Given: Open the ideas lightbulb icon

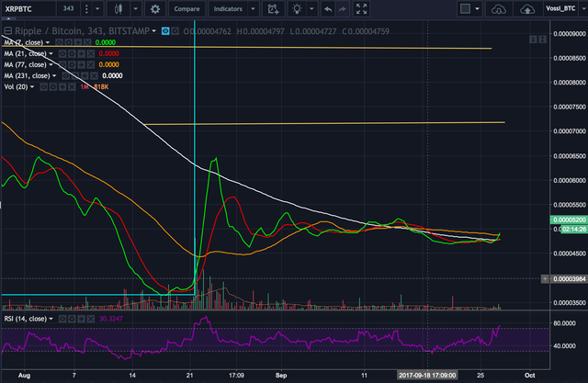Looking at the screenshot, I should (x=297, y=9).
